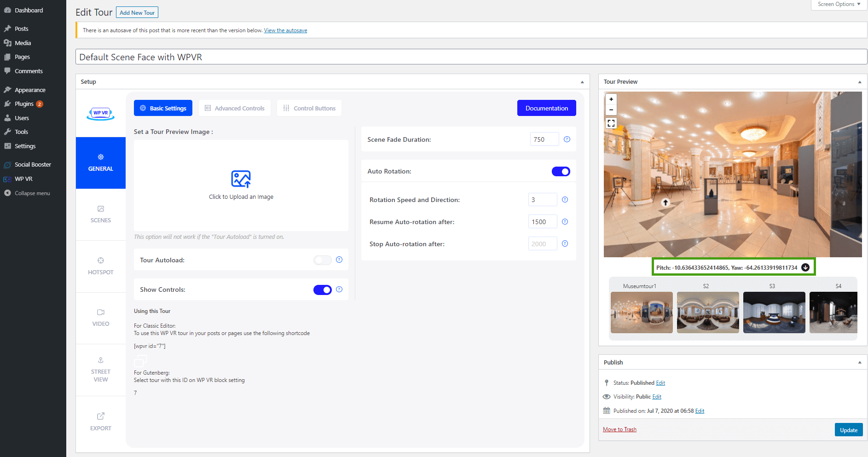This screenshot has height=457, width=868.
Task: Click Scene Fade Duration field
Action: 544,139
